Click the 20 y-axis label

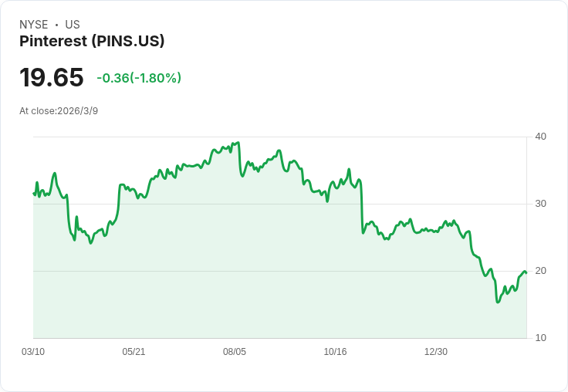click(541, 271)
